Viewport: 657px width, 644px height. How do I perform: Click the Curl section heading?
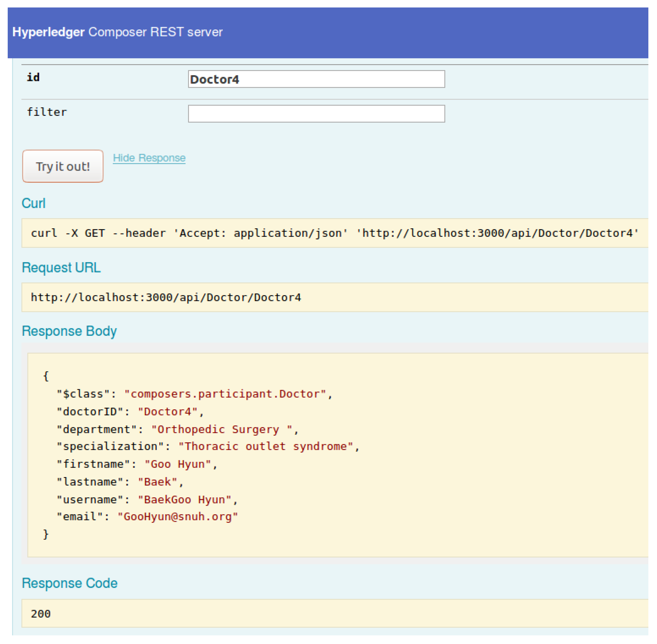[33, 203]
